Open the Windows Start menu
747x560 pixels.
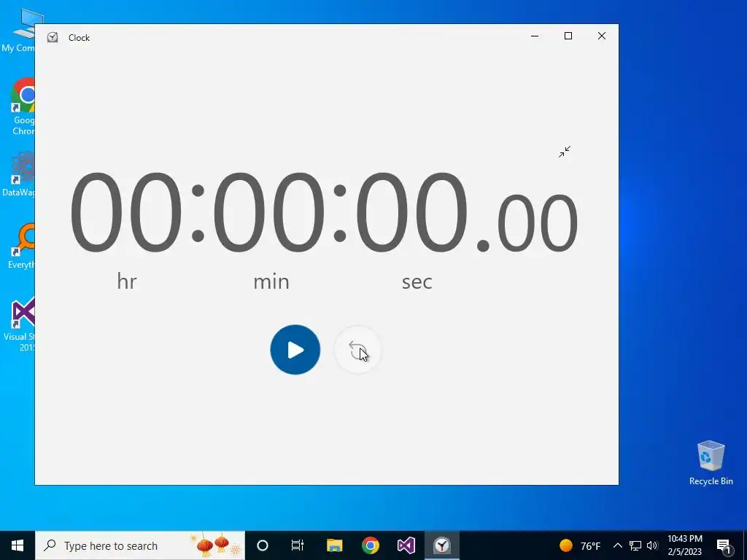point(18,545)
